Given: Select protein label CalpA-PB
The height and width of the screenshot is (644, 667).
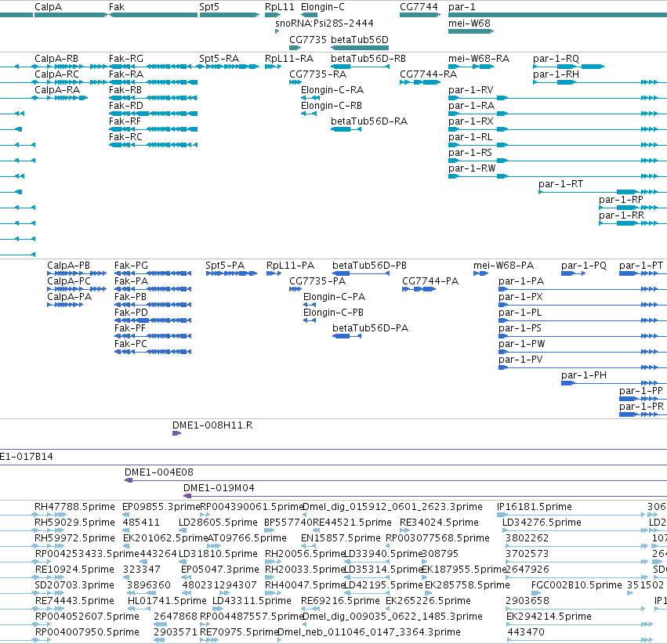Looking at the screenshot, I should tap(68, 266).
